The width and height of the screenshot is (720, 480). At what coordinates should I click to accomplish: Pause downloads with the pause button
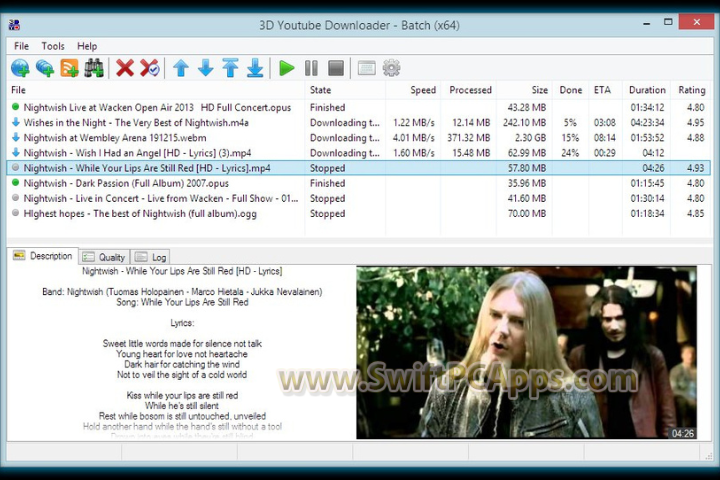pyautogui.click(x=311, y=68)
